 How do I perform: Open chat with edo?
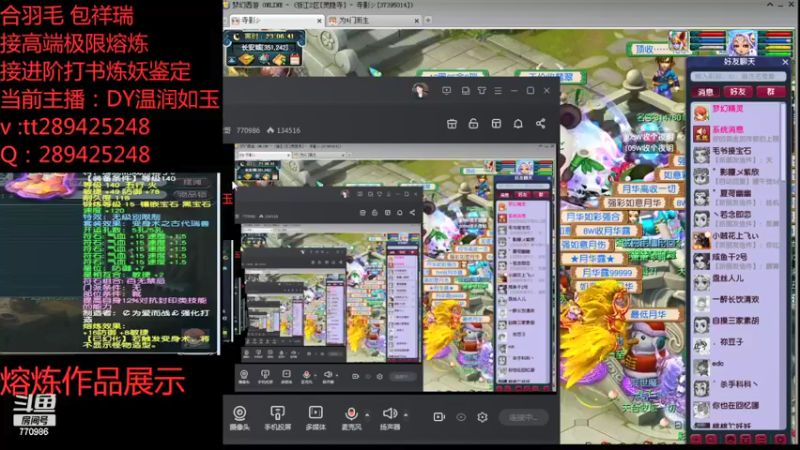click(x=736, y=367)
